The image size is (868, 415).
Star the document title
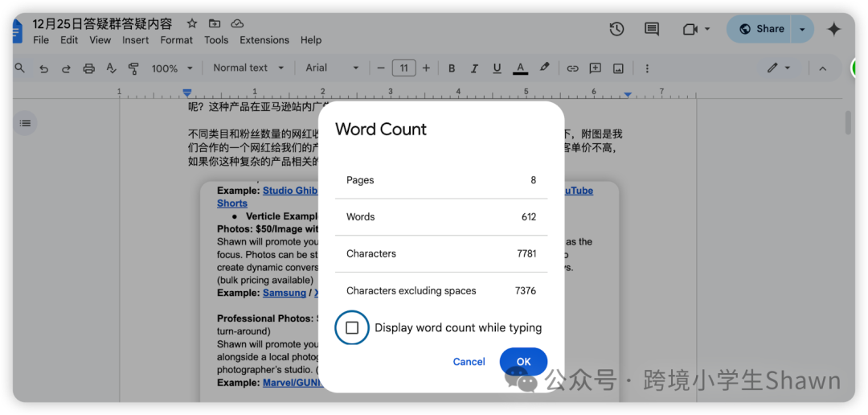[x=192, y=23]
